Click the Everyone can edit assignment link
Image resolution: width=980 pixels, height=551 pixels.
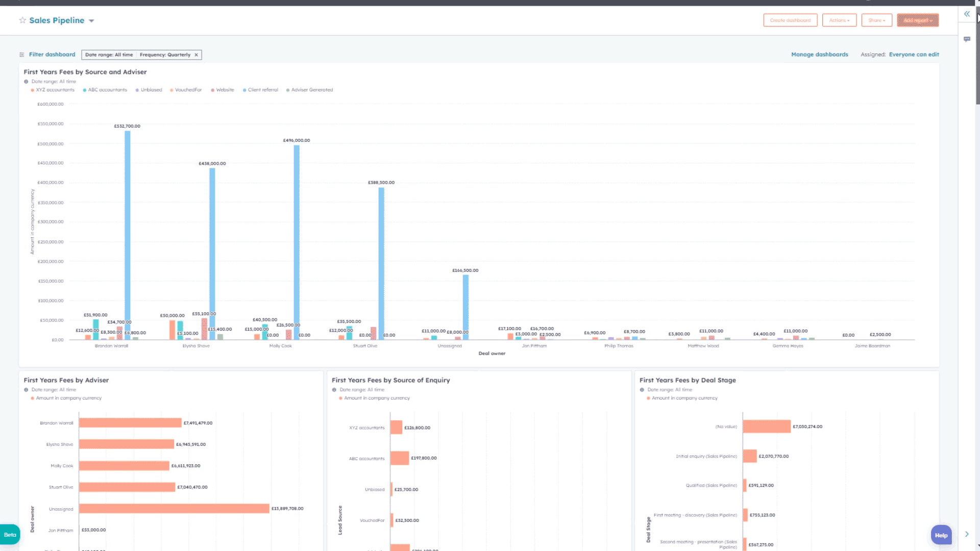pyautogui.click(x=914, y=55)
